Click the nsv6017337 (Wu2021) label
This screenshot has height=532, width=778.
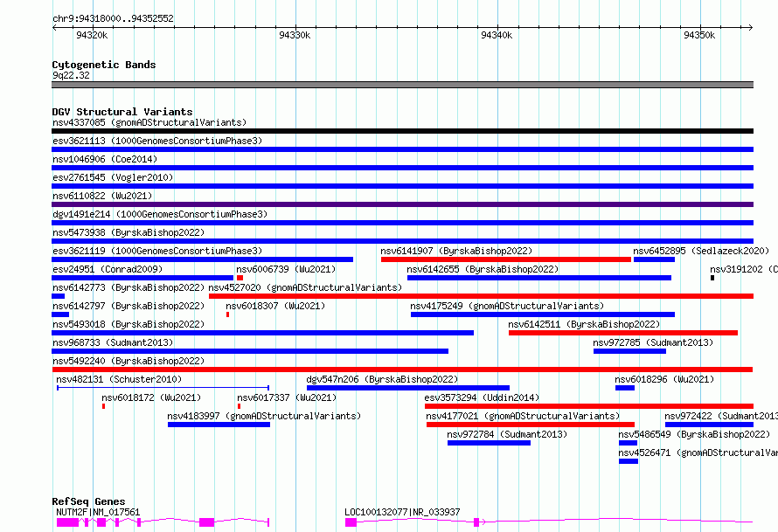[x=287, y=397]
